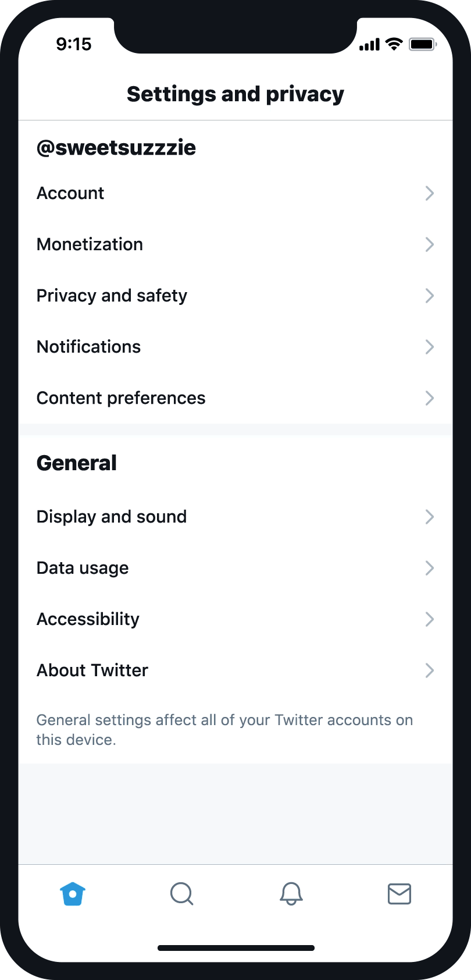Expand chevron beside Monetization
The image size is (471, 980).
point(430,244)
